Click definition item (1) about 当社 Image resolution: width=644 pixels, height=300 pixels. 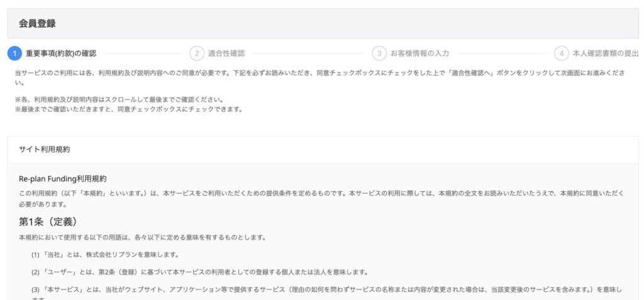coord(105,255)
